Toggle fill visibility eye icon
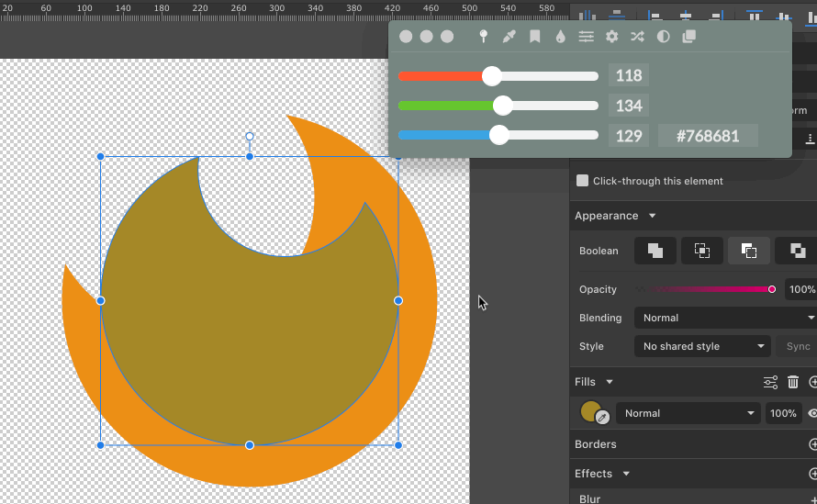Image resolution: width=817 pixels, height=504 pixels. coord(812,413)
